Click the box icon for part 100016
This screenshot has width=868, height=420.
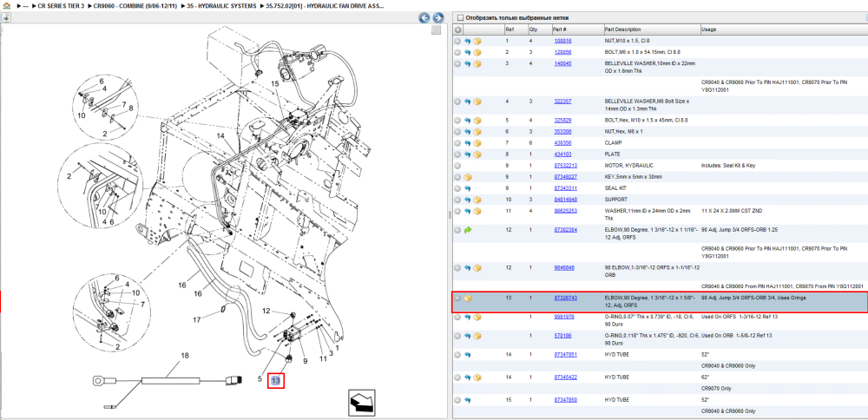click(477, 41)
